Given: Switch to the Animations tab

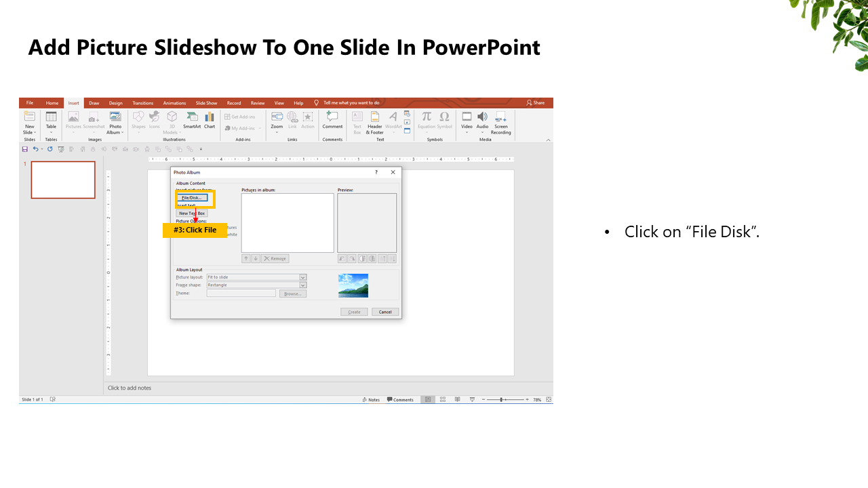Looking at the screenshot, I should tap(174, 103).
